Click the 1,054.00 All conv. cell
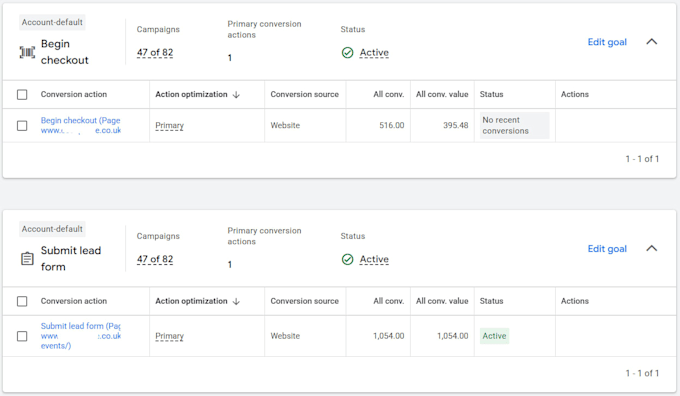The height and width of the screenshot is (396, 680). [x=389, y=336]
